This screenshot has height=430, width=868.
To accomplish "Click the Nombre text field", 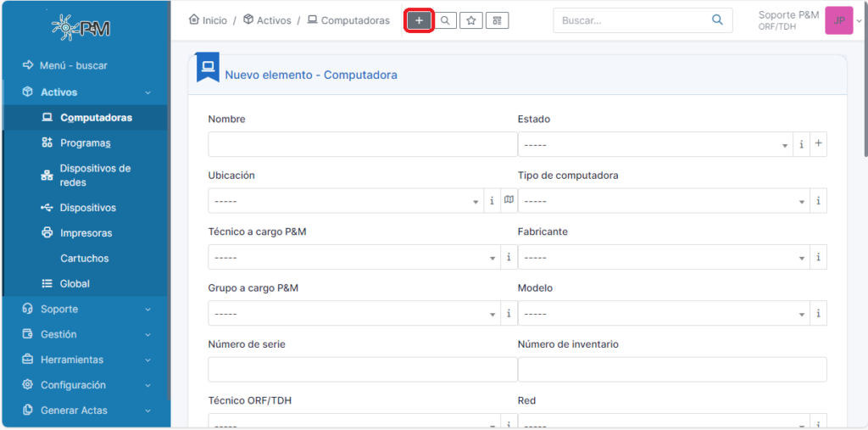I will [362, 145].
